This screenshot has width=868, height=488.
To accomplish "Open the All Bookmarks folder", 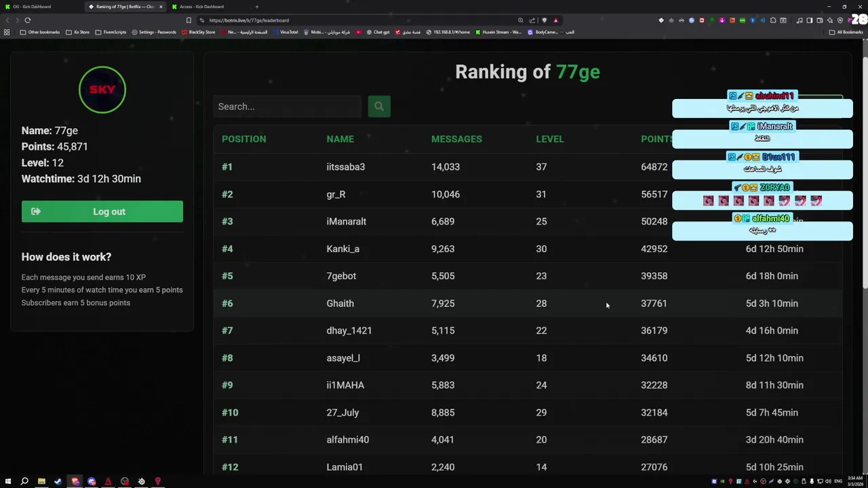I will pos(846,32).
